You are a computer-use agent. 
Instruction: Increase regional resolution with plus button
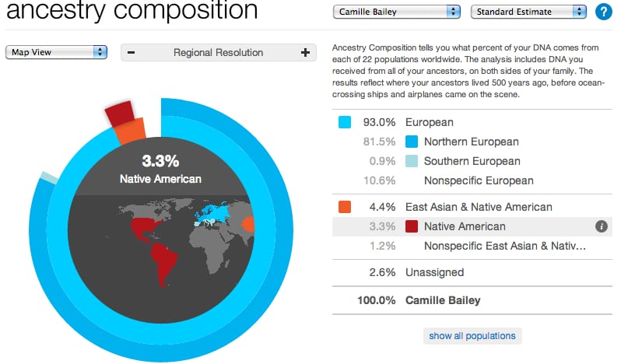pyautogui.click(x=304, y=53)
